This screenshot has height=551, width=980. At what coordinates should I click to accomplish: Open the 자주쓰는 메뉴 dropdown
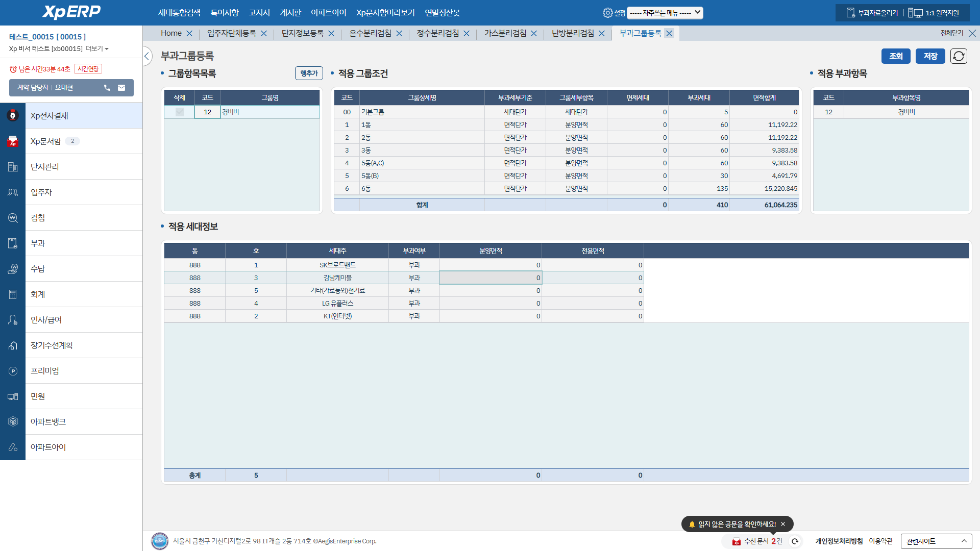(x=665, y=13)
